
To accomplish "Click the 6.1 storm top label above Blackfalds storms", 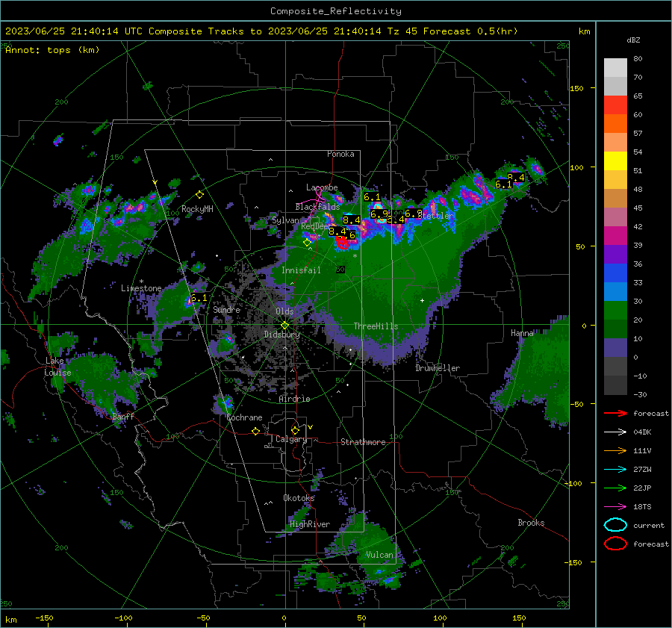I will click(372, 196).
